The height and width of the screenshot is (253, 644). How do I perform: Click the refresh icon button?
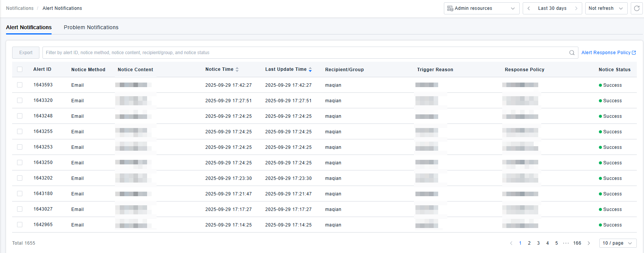tap(637, 8)
